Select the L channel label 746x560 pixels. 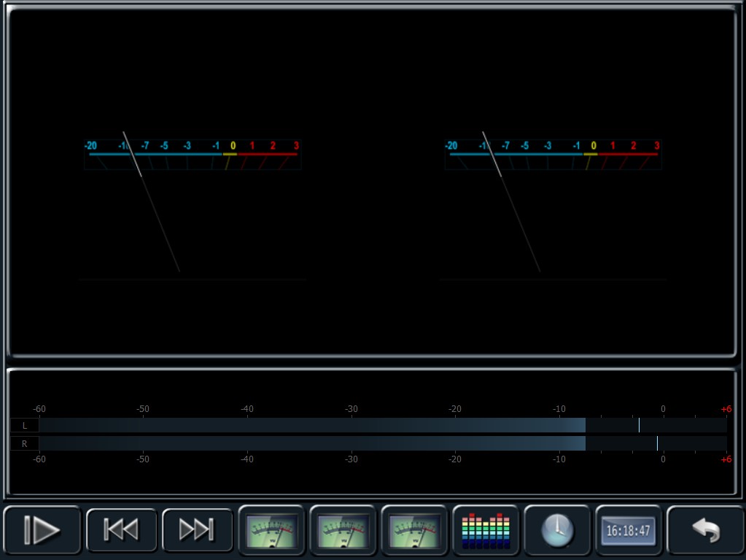pos(25,425)
